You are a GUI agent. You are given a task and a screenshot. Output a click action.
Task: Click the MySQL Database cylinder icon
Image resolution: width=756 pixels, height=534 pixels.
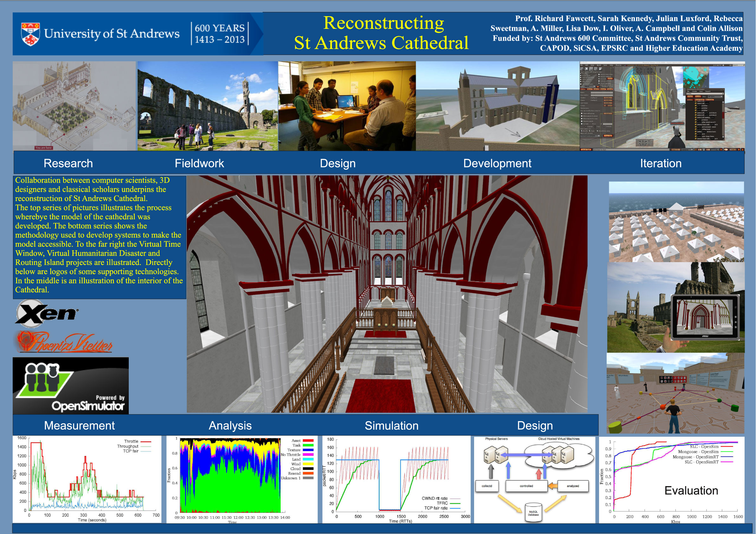(x=533, y=512)
